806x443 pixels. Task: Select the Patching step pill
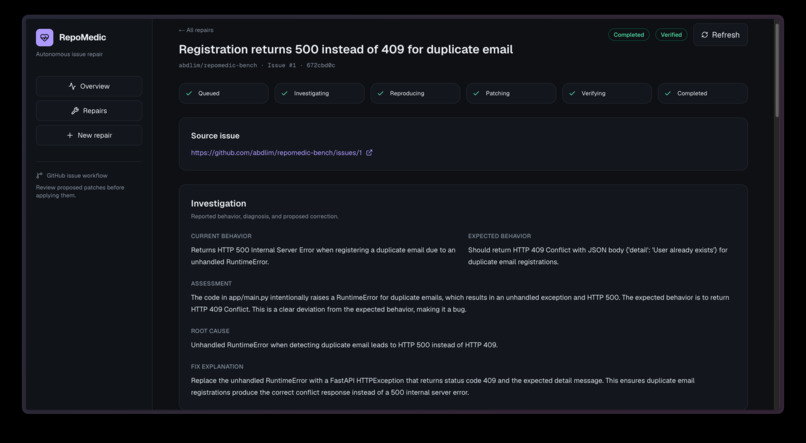511,94
